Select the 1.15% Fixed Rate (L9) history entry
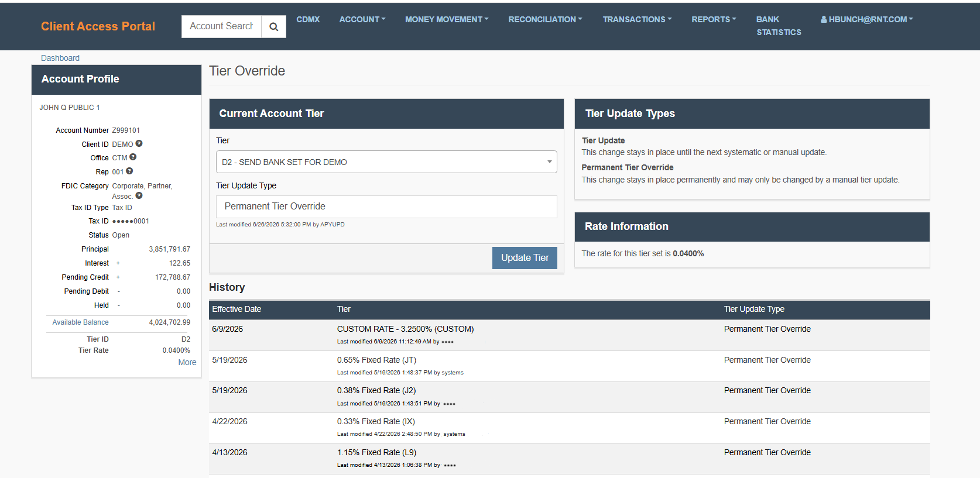The image size is (980, 478). tap(569, 459)
